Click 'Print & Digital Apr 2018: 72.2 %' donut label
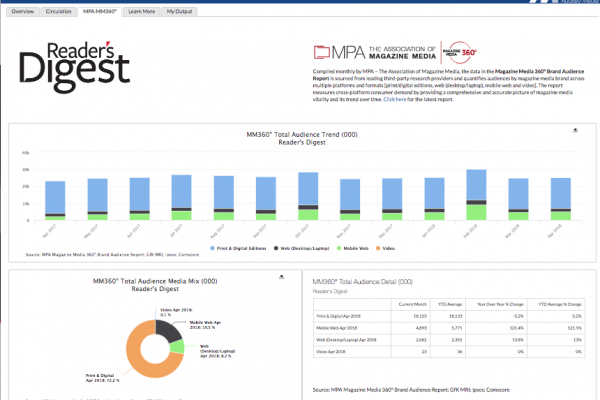Image resolution: width=600 pixels, height=400 pixels. (x=102, y=378)
